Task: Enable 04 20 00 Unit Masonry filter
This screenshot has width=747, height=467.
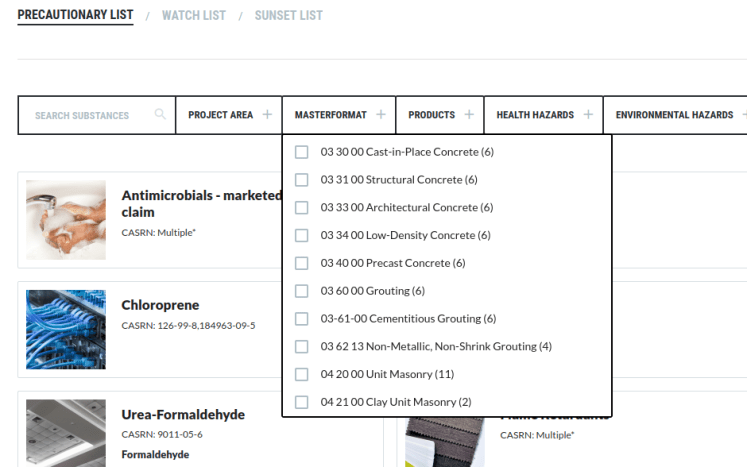Action: click(x=302, y=374)
